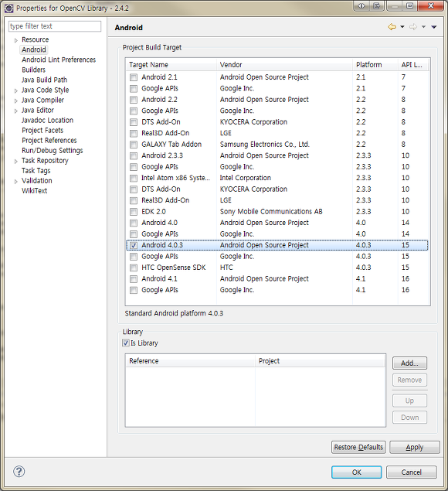Click the title bar copy window icon
The height and width of the screenshot is (491, 448).
(x=377, y=5)
